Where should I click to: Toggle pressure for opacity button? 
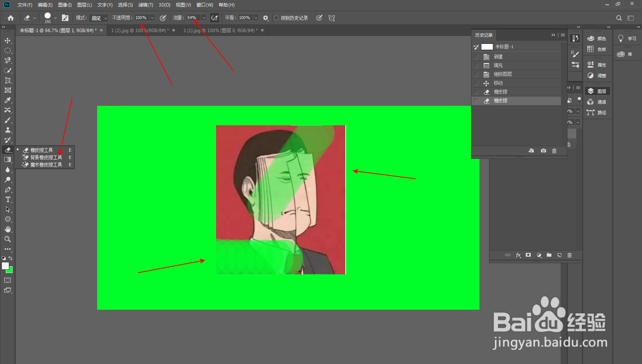coord(163,18)
